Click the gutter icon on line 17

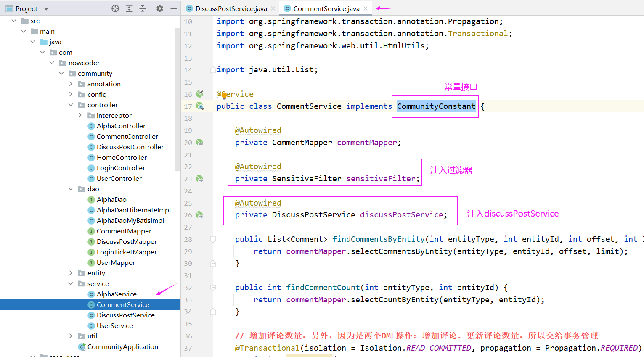199,106
